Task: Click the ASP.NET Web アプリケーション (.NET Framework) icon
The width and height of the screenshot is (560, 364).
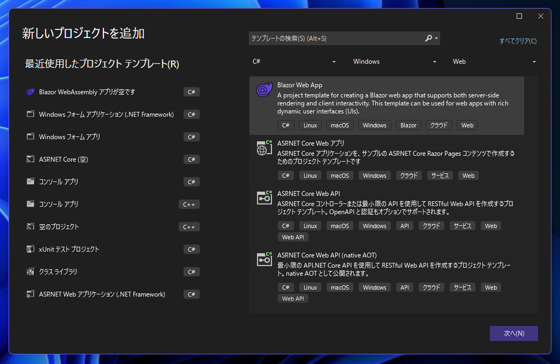Action: click(x=30, y=294)
